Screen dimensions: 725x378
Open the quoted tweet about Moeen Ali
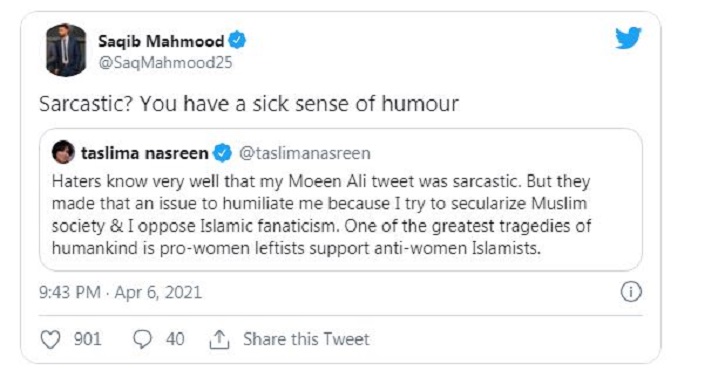pyautogui.click(x=341, y=200)
